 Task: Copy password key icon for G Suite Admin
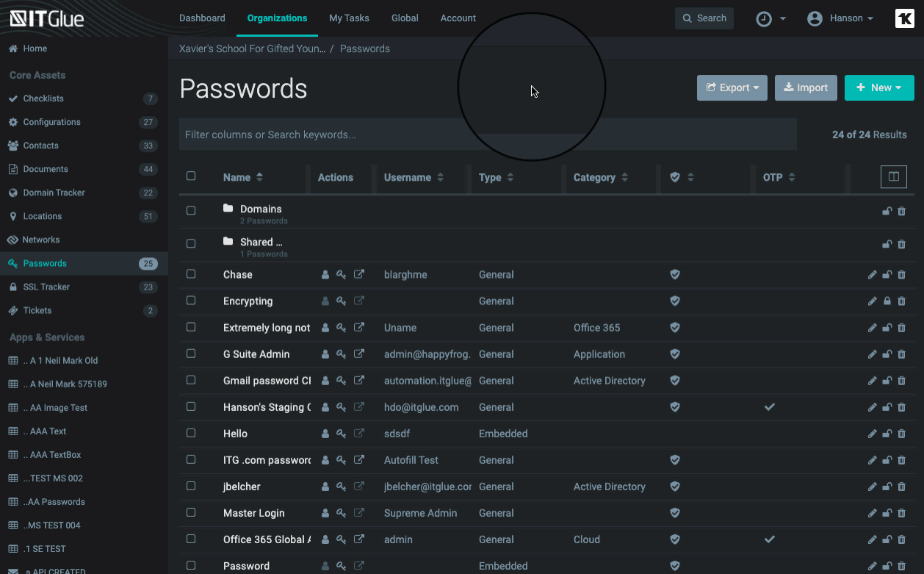[342, 354]
